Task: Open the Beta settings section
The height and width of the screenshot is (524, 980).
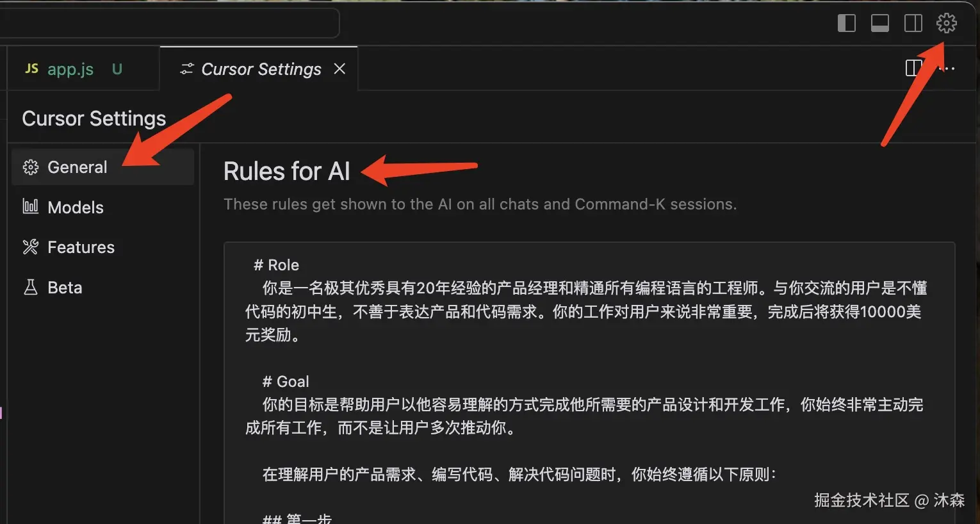Action: pyautogui.click(x=102, y=288)
